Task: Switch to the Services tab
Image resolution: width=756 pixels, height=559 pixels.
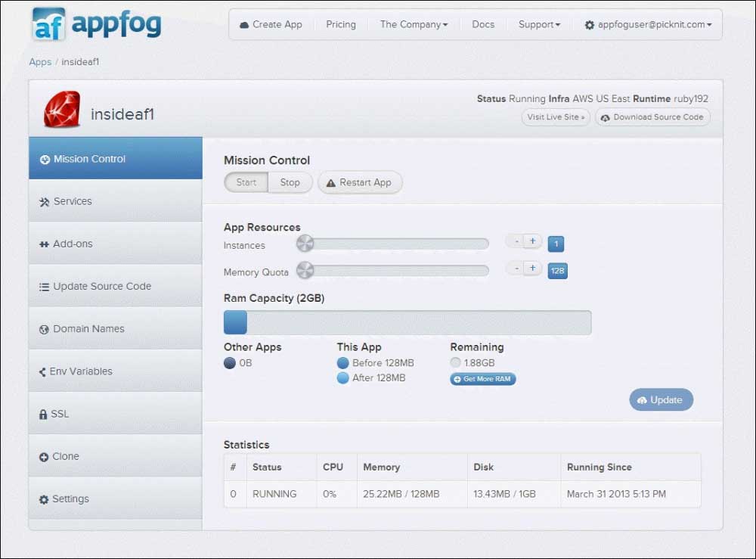Action: coord(115,201)
